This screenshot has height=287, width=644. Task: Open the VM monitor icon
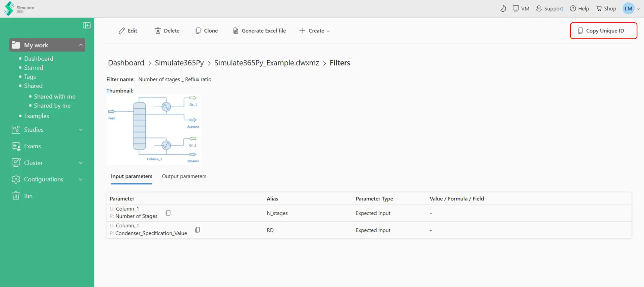pos(516,9)
